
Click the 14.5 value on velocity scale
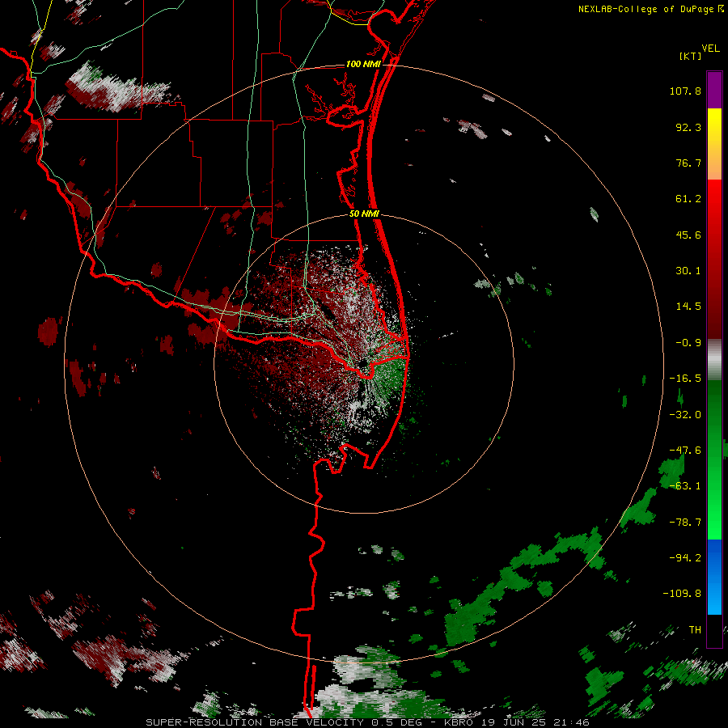coord(688,307)
